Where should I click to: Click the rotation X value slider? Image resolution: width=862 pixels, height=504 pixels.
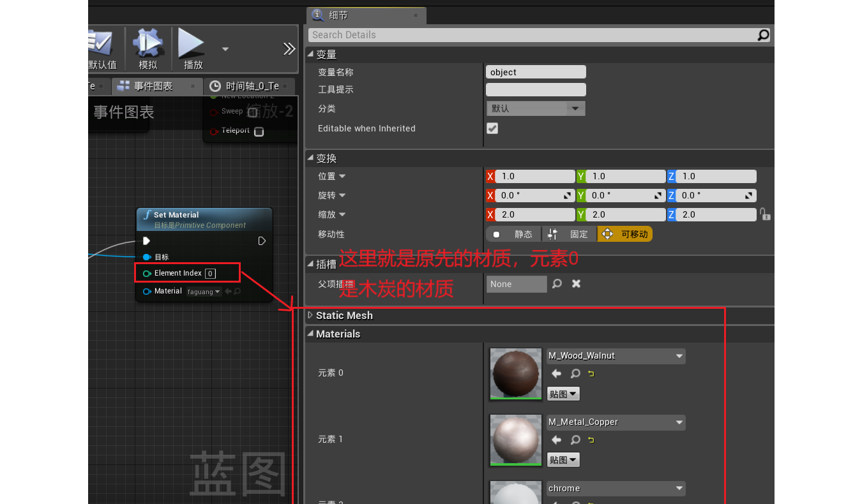point(535,195)
